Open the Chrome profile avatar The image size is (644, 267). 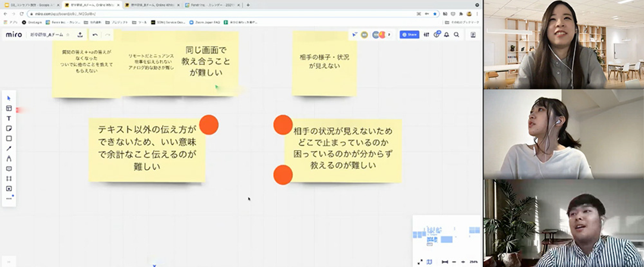(x=469, y=14)
